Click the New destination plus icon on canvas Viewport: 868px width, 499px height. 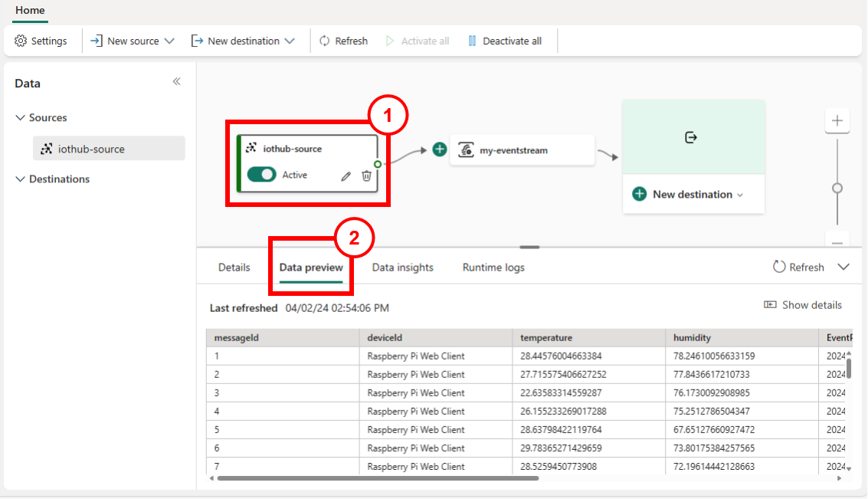click(x=640, y=194)
